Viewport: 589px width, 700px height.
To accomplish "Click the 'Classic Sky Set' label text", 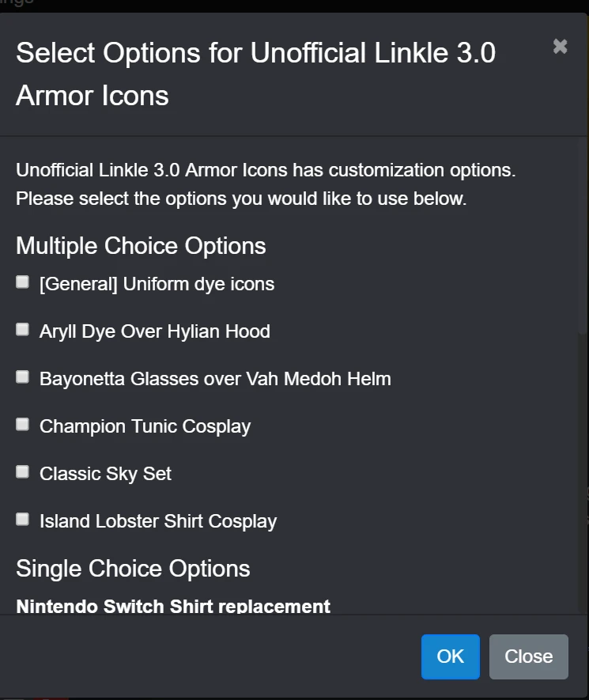I will pyautogui.click(x=105, y=474).
